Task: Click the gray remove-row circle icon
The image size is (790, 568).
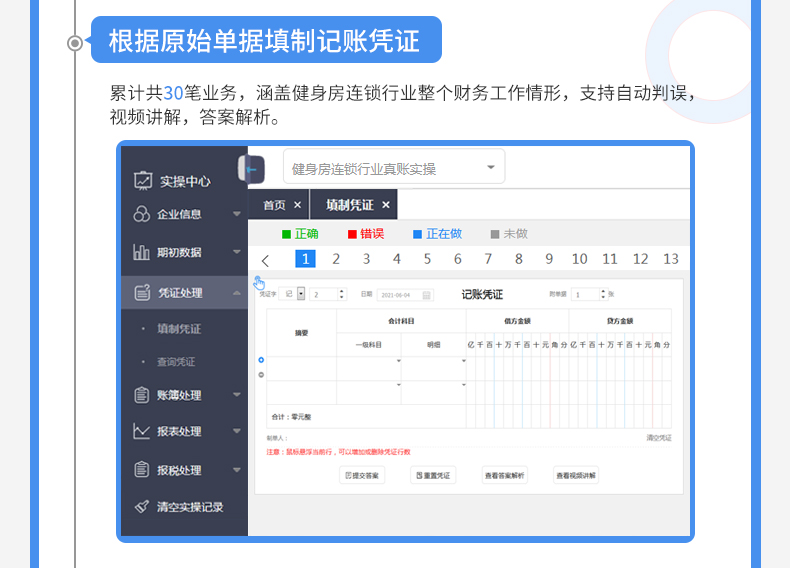Action: [x=261, y=374]
